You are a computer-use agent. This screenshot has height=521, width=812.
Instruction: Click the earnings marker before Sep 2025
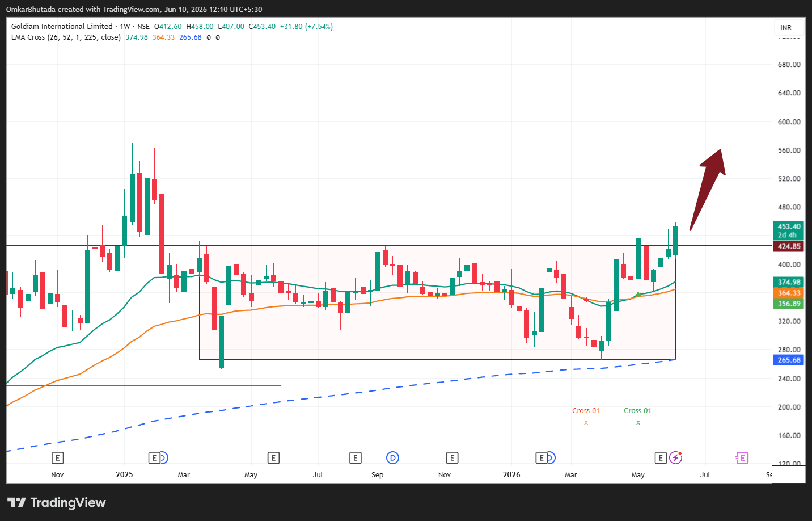click(355, 457)
